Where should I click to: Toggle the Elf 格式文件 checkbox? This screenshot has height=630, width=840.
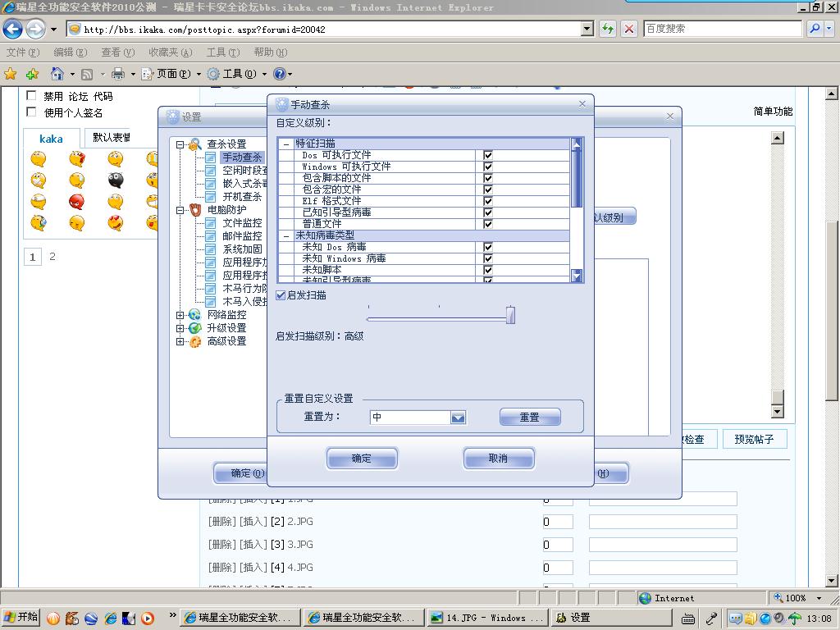[x=487, y=201]
